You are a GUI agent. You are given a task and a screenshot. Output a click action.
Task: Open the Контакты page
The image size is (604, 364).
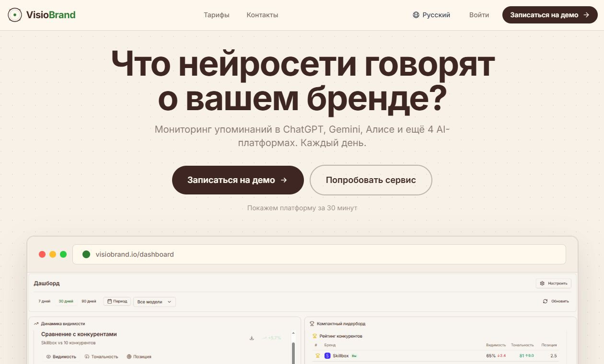tap(262, 15)
